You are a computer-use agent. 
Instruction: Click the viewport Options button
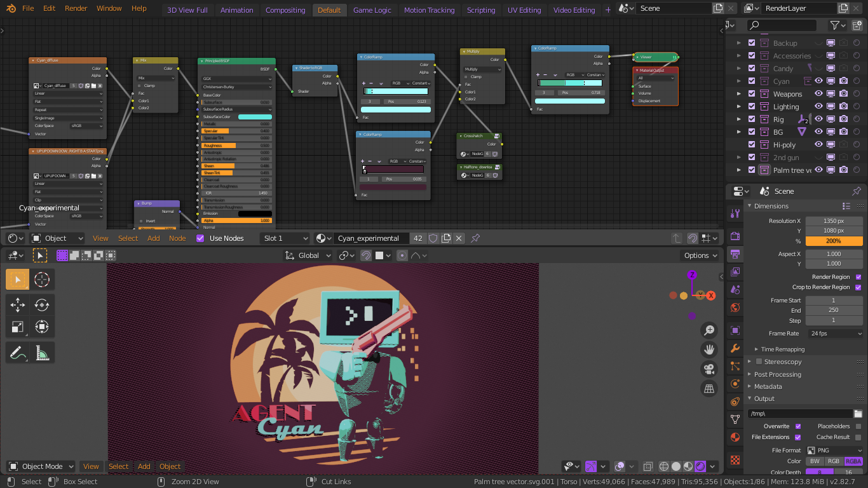pos(701,255)
